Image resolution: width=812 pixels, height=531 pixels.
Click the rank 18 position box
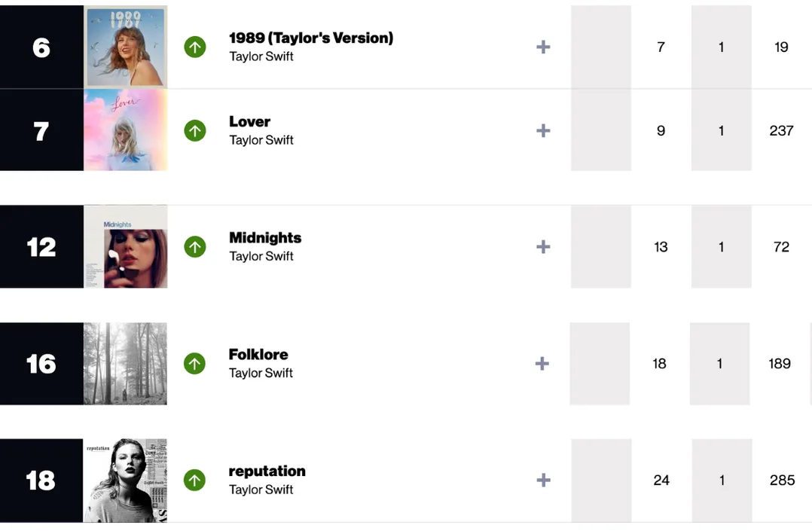(x=41, y=481)
